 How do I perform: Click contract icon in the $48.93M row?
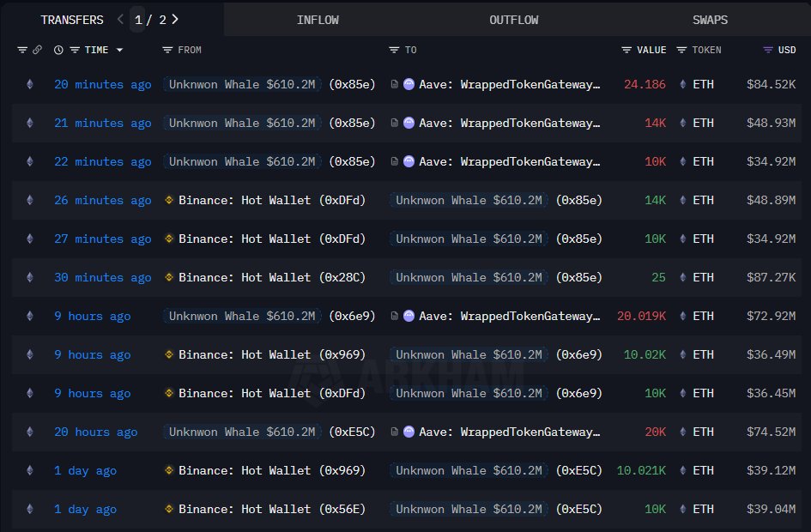click(x=394, y=123)
